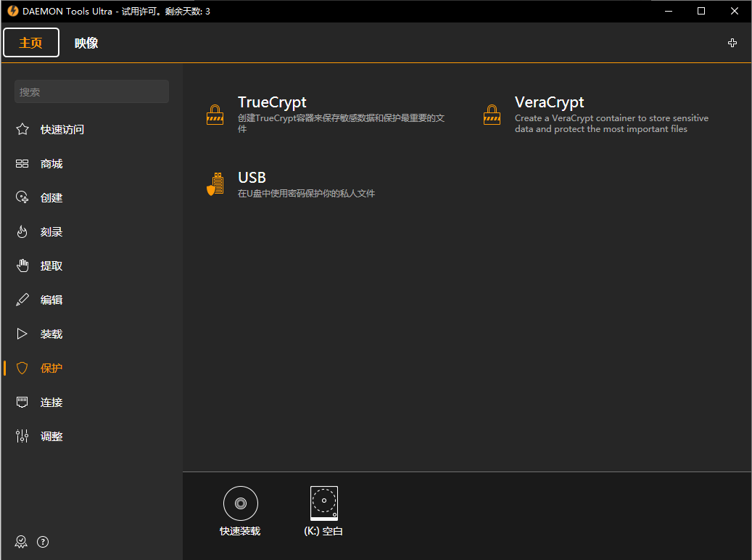
Task: Click the 快速访问 star icon
Action: [22, 129]
